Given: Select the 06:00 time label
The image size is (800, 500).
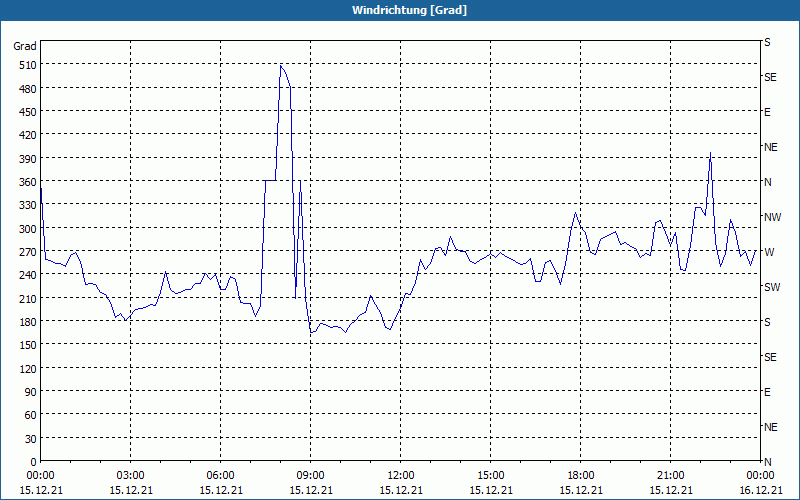Looking at the screenshot, I should pos(220,476).
